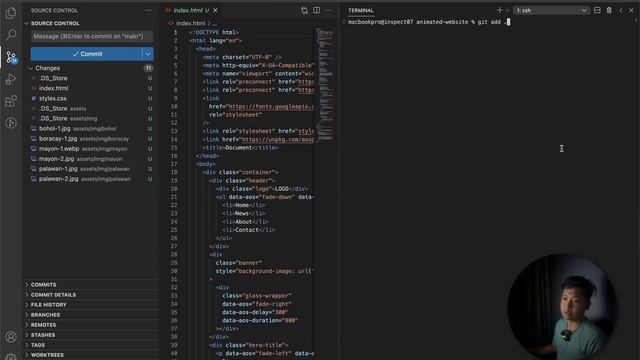The width and height of the screenshot is (640, 360).
Task: Click the terminal panel chevron icon
Action: (x=621, y=10)
